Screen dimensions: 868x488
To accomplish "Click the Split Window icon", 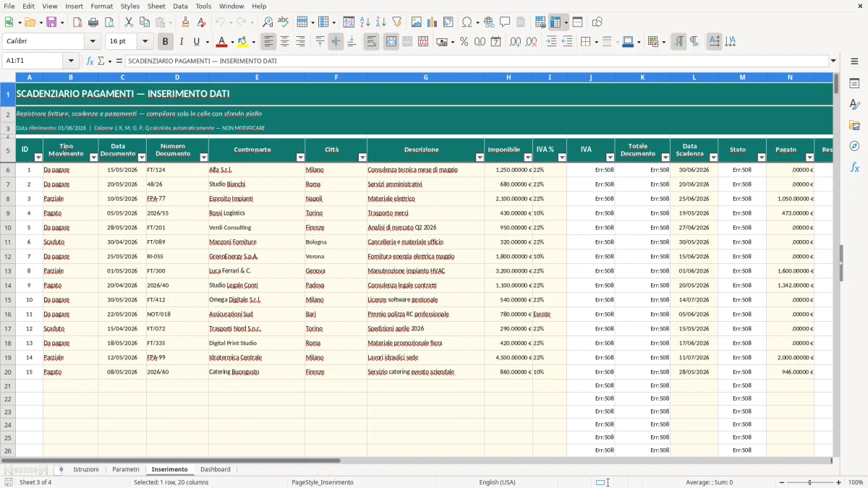I will point(577,22).
